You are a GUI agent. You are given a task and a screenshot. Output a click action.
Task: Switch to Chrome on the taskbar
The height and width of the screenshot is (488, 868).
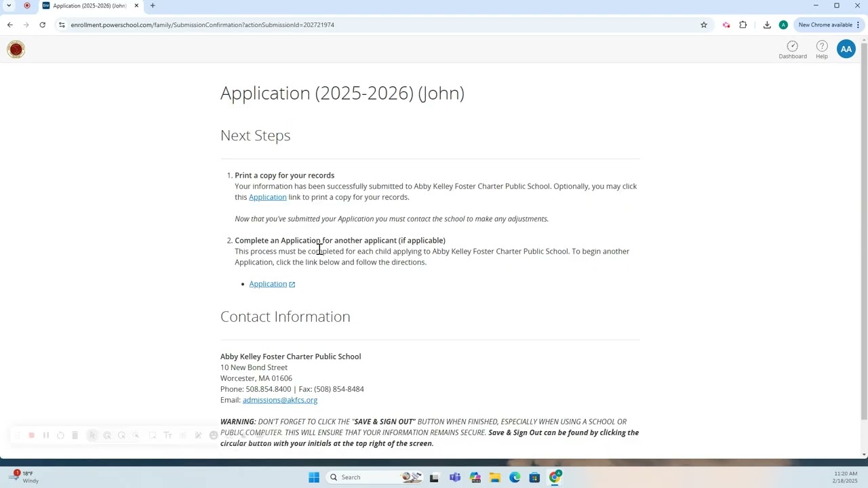point(555,477)
